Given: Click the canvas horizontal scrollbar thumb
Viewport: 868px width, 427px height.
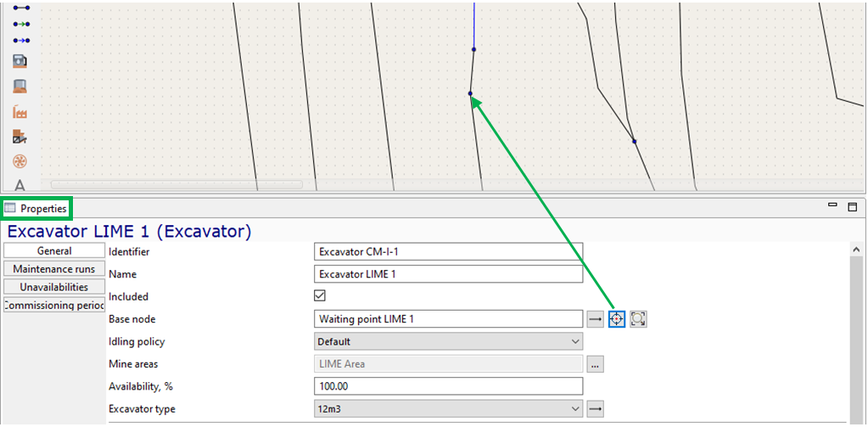Looking at the screenshot, I should click(176, 184).
